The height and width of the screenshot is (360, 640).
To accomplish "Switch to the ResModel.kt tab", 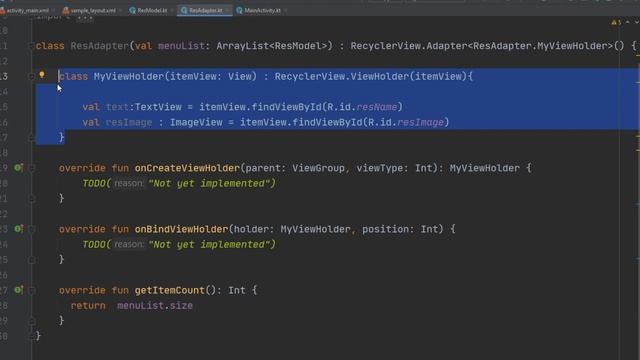I will click(x=152, y=10).
